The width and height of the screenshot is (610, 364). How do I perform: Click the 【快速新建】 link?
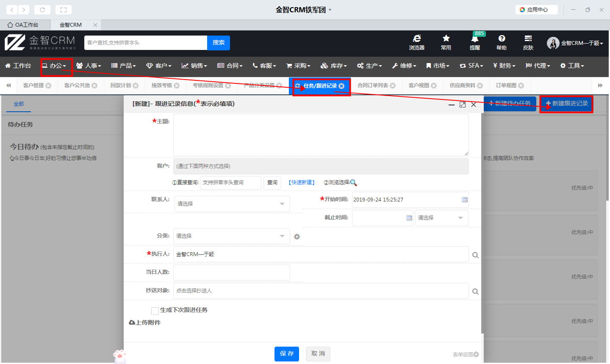pyautogui.click(x=302, y=182)
